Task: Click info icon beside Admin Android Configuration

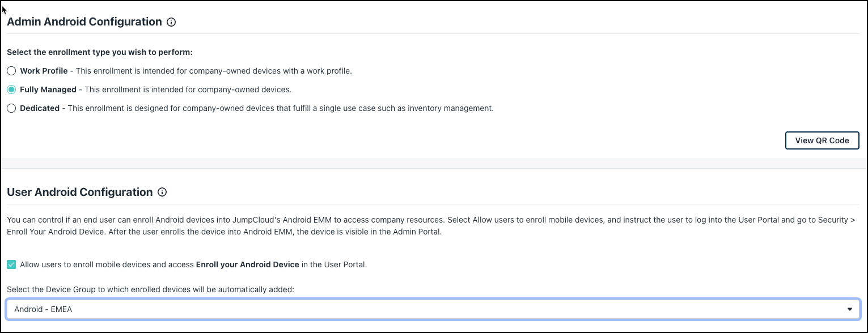Action: [x=172, y=22]
